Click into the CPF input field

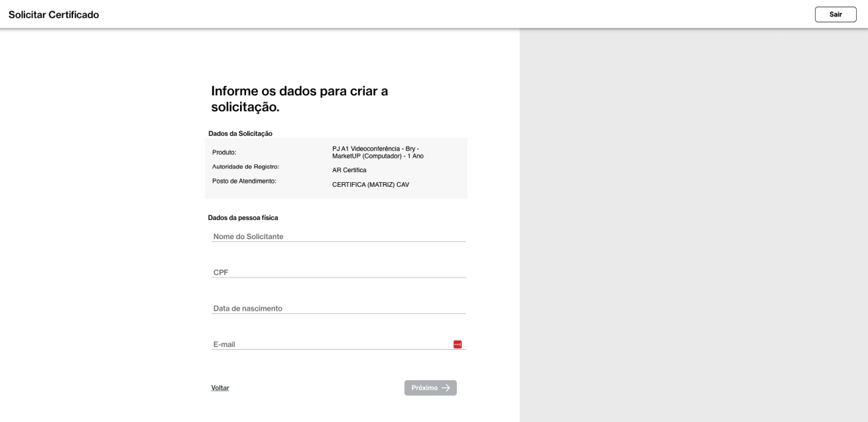click(338, 272)
